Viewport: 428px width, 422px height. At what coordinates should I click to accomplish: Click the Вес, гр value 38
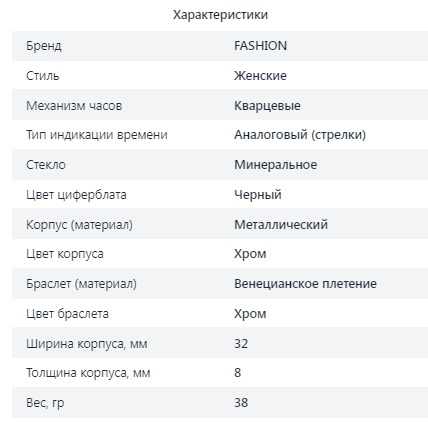point(241,403)
